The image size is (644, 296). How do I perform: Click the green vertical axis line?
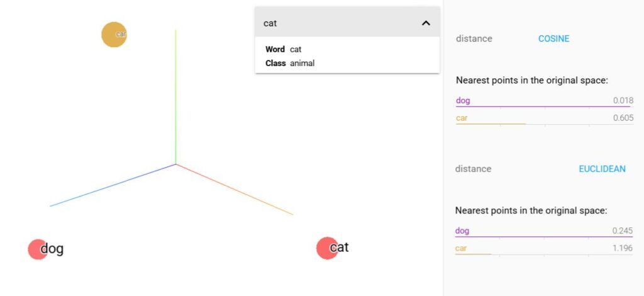point(175,94)
